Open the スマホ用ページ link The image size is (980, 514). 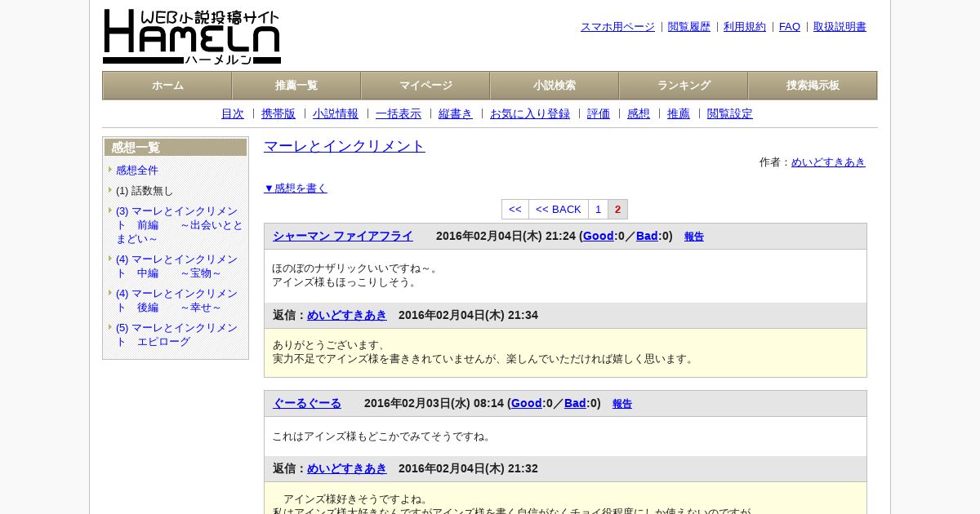coord(617,27)
